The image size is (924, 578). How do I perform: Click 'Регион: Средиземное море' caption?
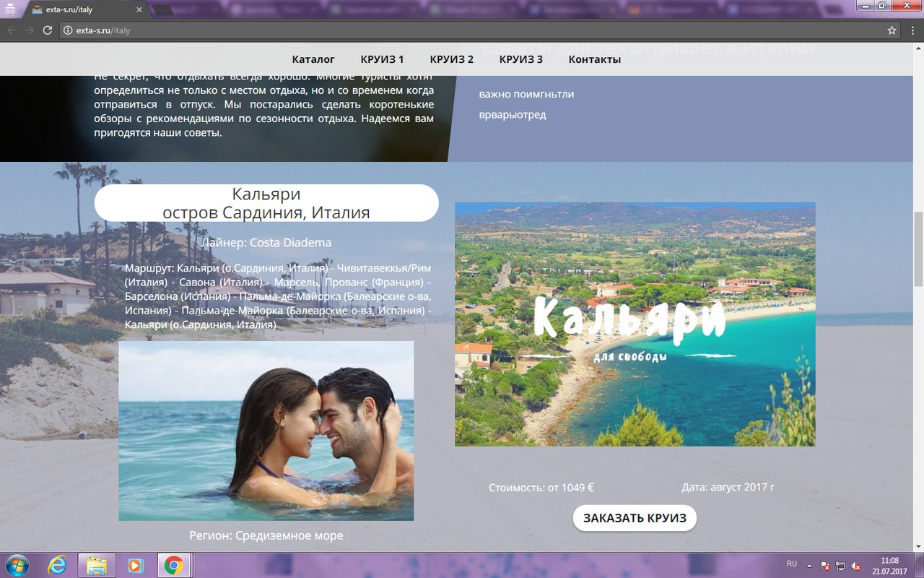266,535
